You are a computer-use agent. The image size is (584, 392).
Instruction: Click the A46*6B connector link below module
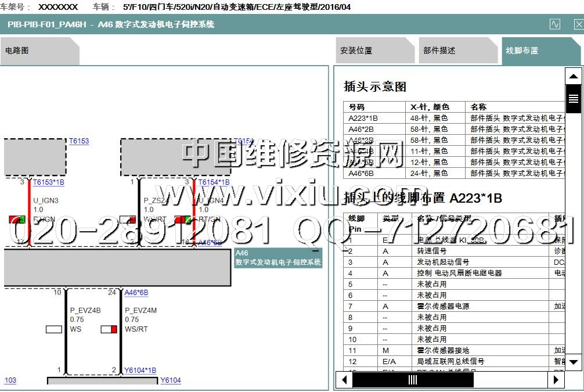tap(136, 293)
